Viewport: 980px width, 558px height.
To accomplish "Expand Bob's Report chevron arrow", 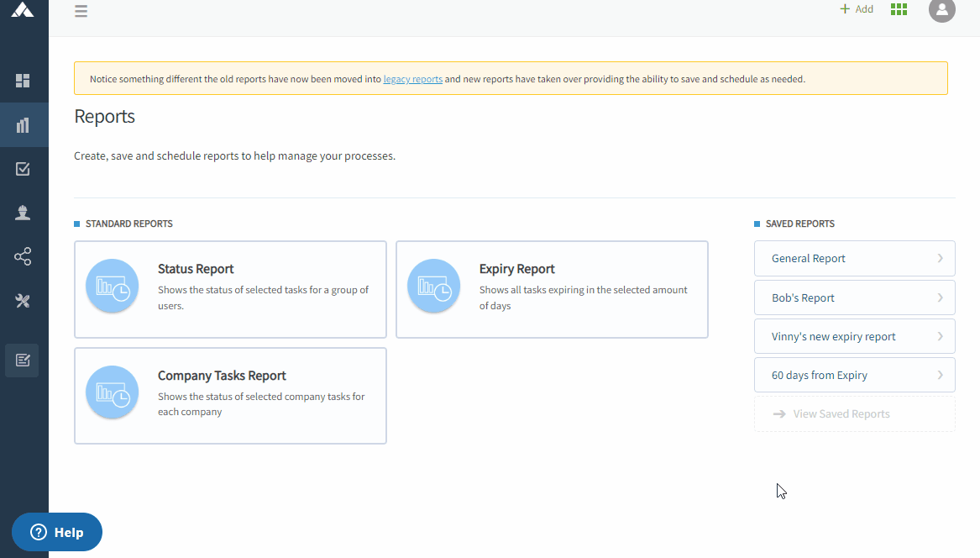I will click(941, 297).
